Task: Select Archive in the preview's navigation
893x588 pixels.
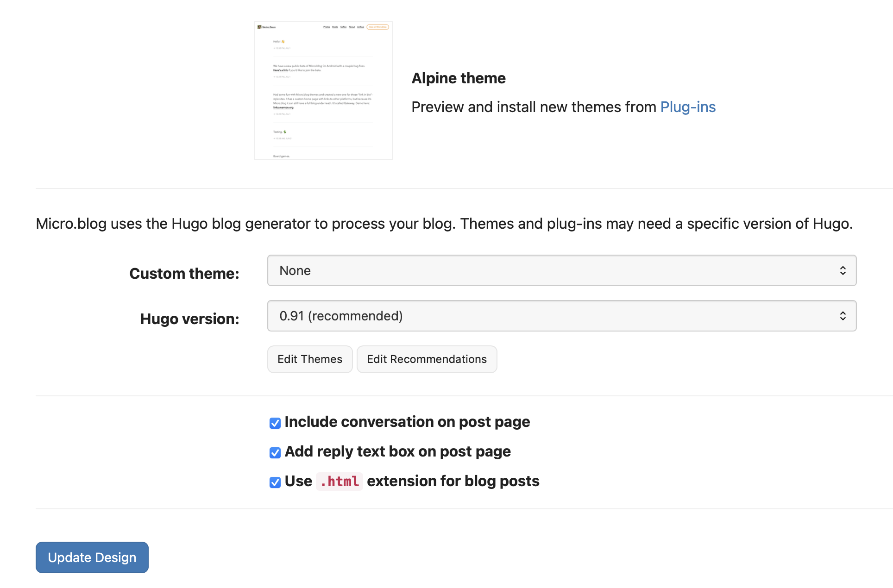Action: (x=360, y=27)
